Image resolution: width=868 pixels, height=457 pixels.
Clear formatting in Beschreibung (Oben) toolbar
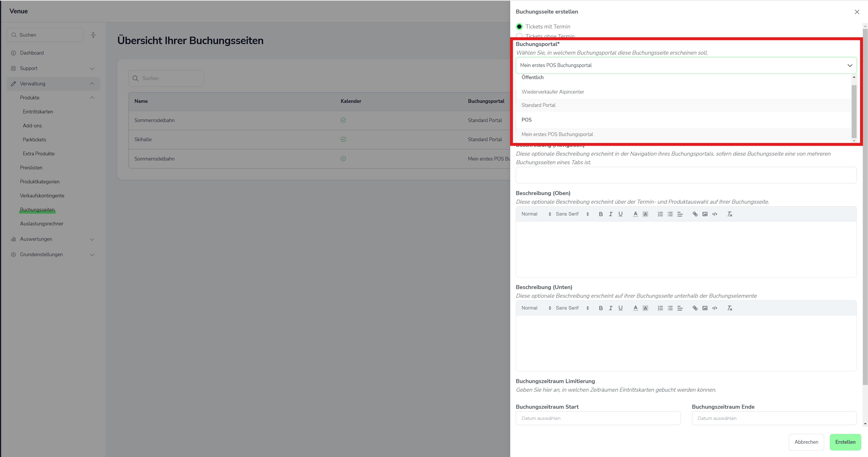click(x=730, y=214)
